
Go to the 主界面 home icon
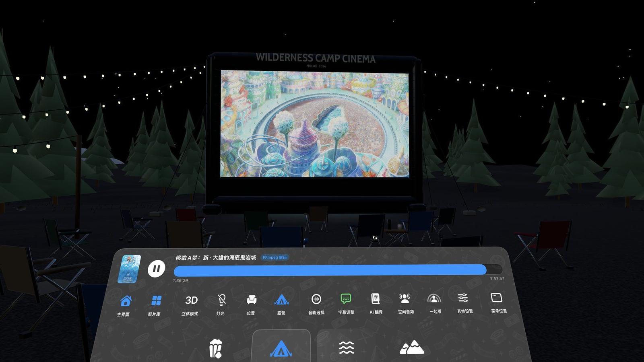click(x=125, y=305)
